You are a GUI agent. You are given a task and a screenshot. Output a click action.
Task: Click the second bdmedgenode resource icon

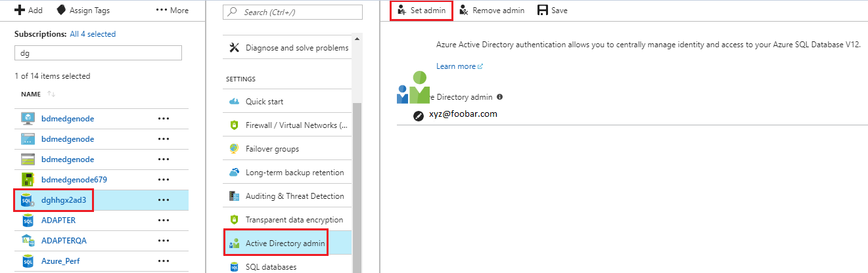(x=28, y=139)
